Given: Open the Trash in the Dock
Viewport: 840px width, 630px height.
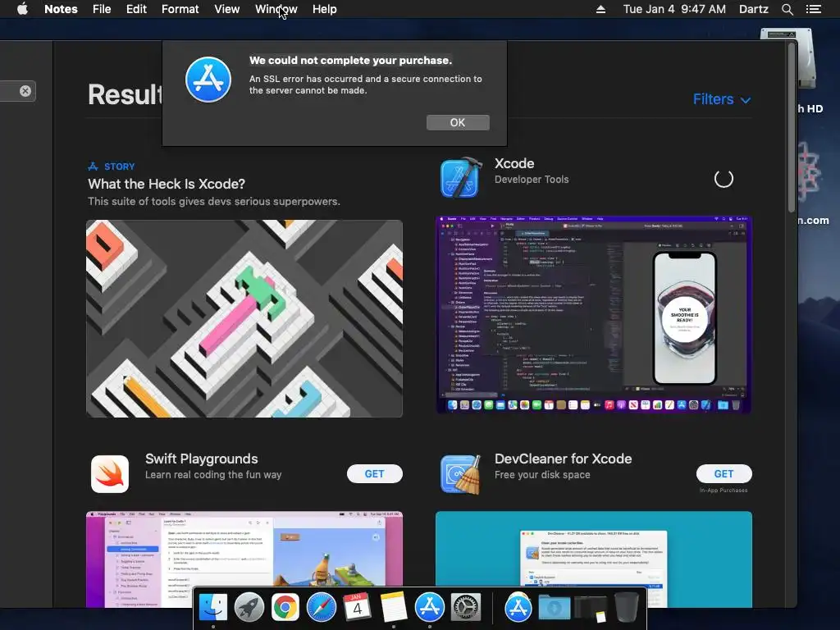Looking at the screenshot, I should [626, 607].
